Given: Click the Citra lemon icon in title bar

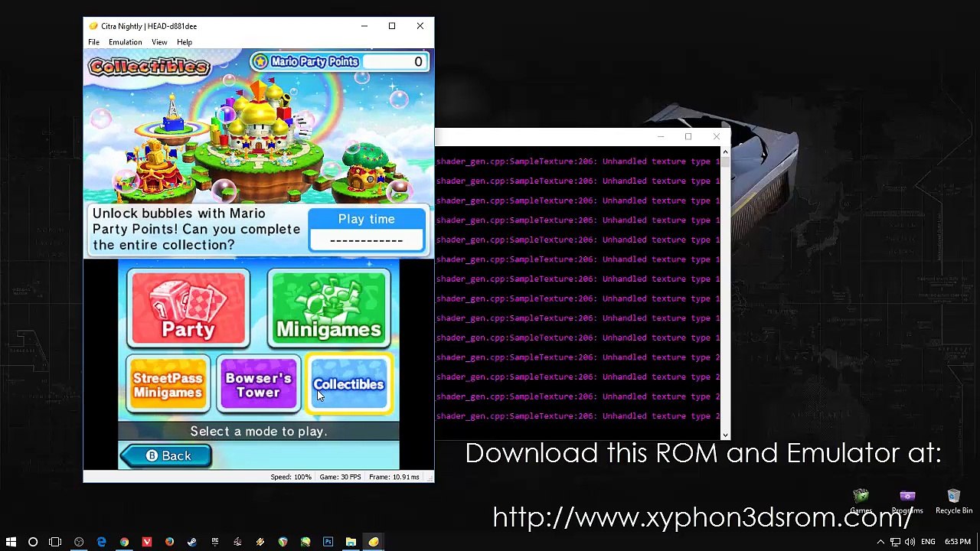Looking at the screenshot, I should click(93, 26).
